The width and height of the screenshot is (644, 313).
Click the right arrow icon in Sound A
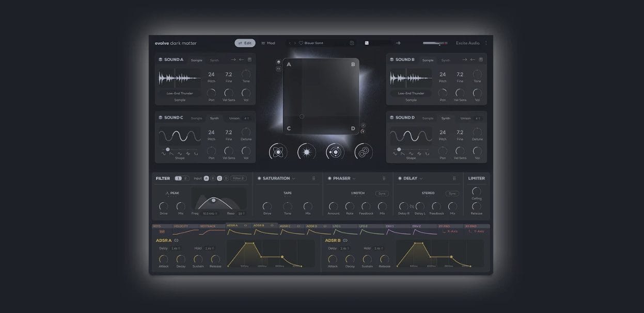coord(233,60)
